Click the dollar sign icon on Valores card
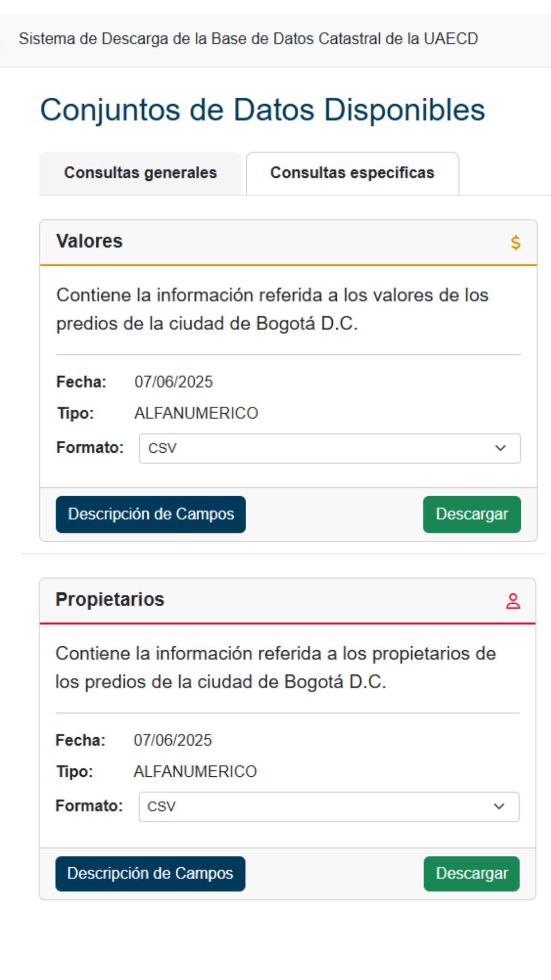Screen dimensions: 551x980 pyautogui.click(x=515, y=242)
